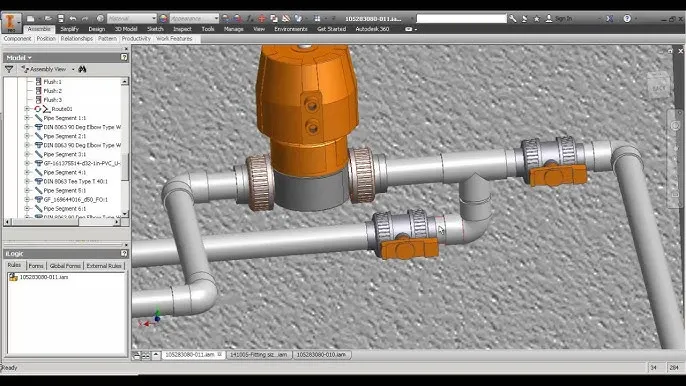Click the Material browser globe icon
This screenshot has width=686, height=386.
100,18
